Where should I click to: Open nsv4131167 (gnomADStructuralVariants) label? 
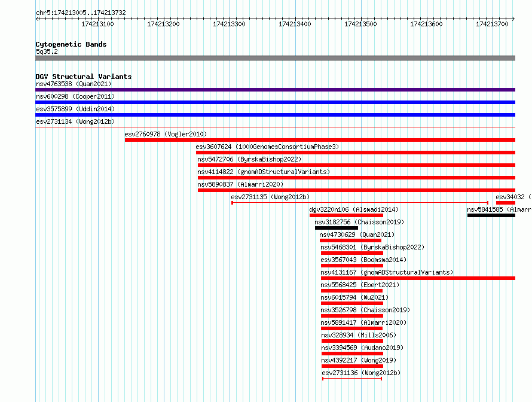(387, 272)
